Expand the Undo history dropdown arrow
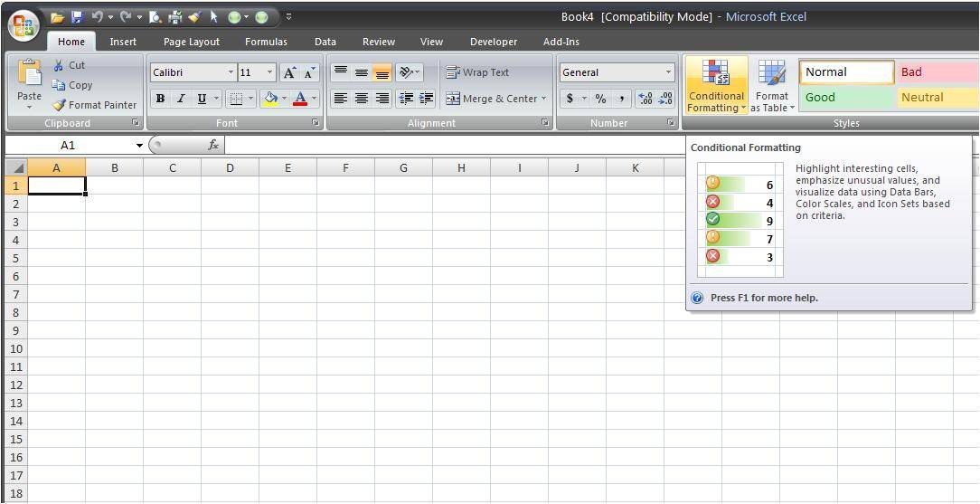This screenshot has height=504, width=980. click(110, 17)
